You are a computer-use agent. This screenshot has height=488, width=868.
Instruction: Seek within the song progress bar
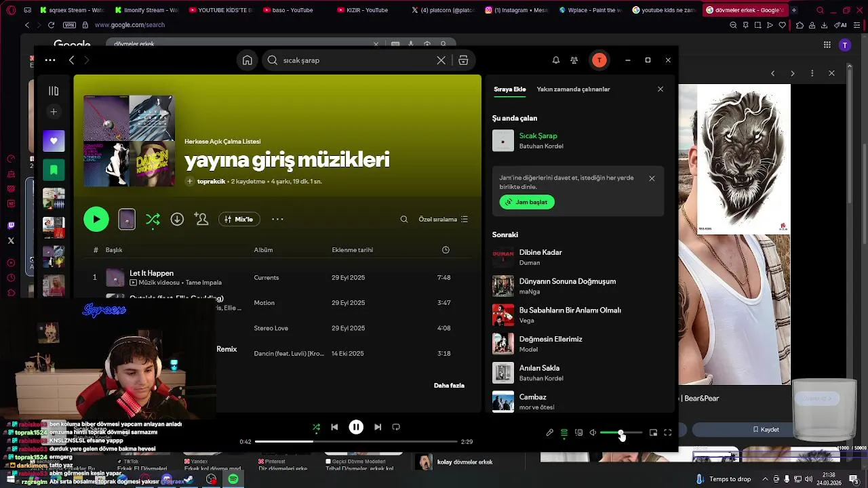[356, 442]
